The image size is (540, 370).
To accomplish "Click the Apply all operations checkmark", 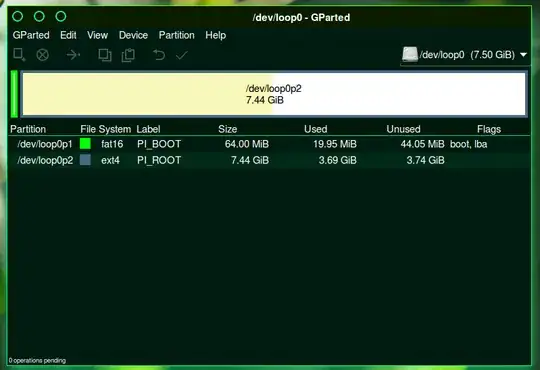I will click(181, 55).
